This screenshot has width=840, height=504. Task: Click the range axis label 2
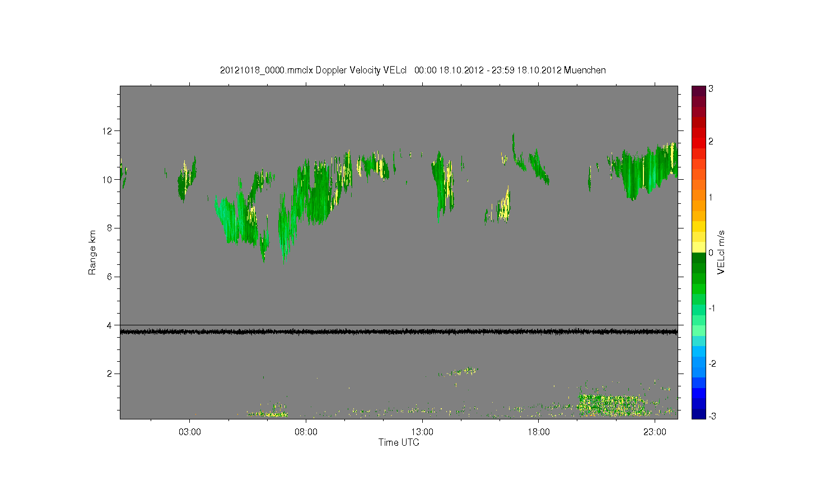point(110,374)
